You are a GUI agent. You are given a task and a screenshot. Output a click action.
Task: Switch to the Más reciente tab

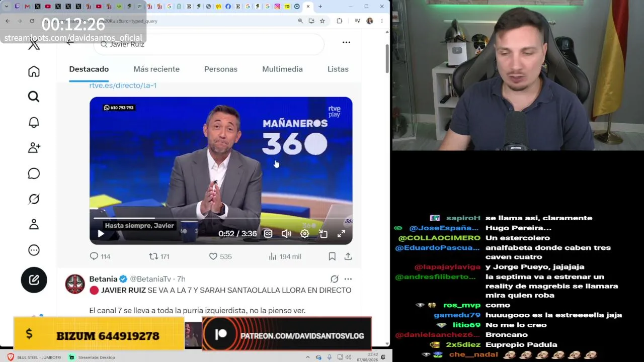156,69
